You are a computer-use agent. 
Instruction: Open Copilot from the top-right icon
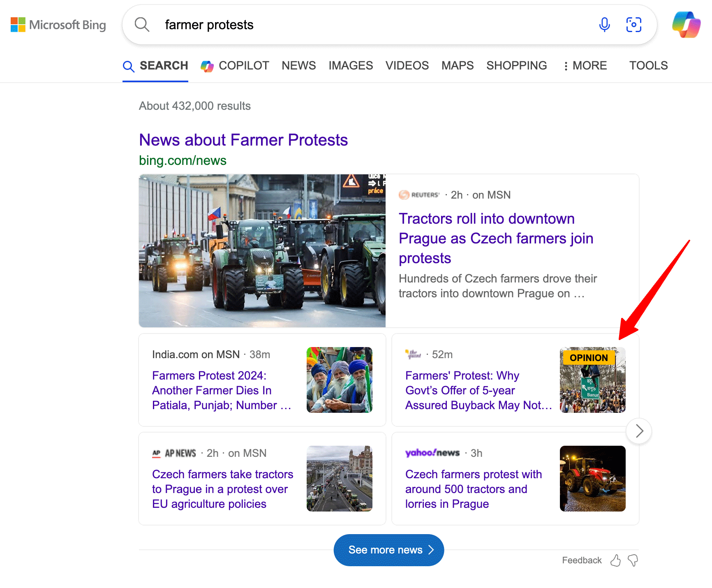pyautogui.click(x=686, y=25)
